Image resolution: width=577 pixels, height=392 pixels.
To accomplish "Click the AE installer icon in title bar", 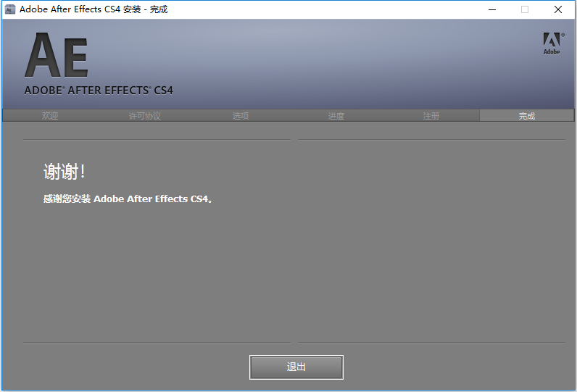I will point(9,9).
